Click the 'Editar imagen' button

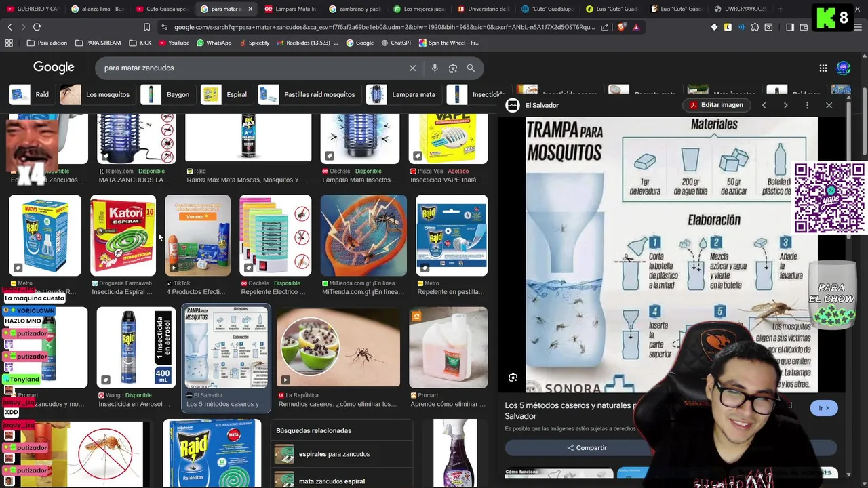(716, 105)
